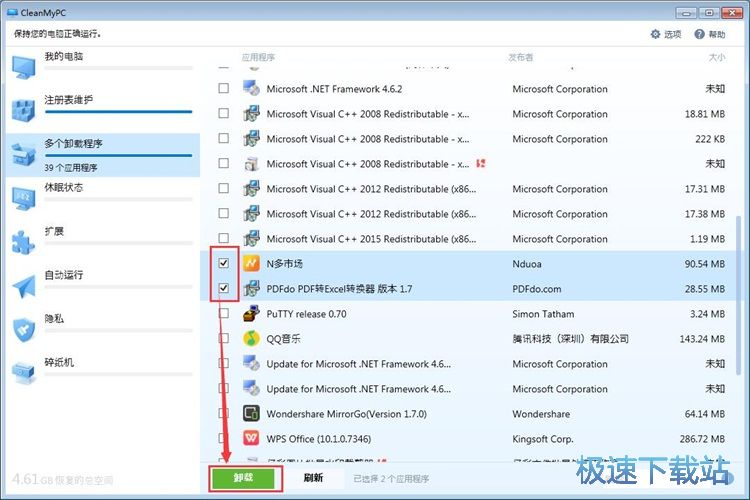This screenshot has height=500, width=750.
Task: Switch to 注册表维护 section
Action: pyautogui.click(x=103, y=111)
